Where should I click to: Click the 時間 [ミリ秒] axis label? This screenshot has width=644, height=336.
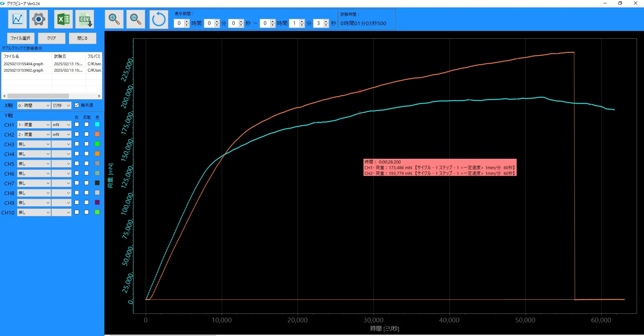pos(385,329)
